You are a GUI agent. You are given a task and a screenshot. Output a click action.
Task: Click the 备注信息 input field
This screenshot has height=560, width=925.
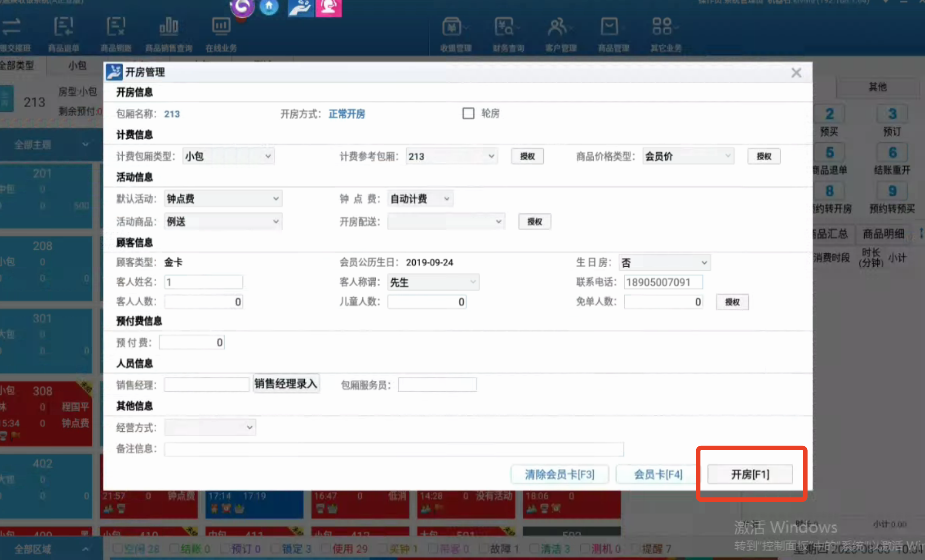[x=394, y=449]
